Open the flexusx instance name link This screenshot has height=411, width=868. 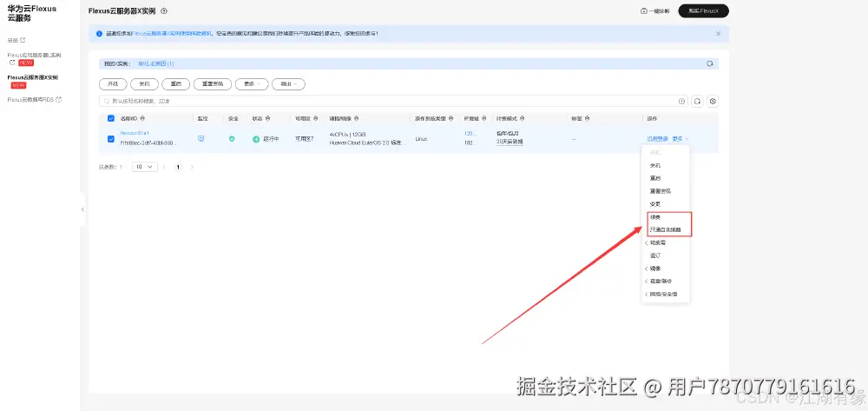[x=135, y=134]
